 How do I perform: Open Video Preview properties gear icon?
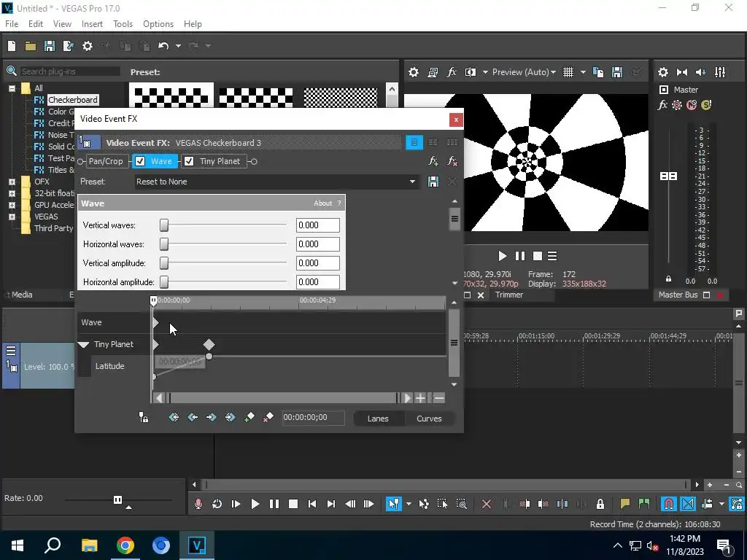(x=414, y=72)
